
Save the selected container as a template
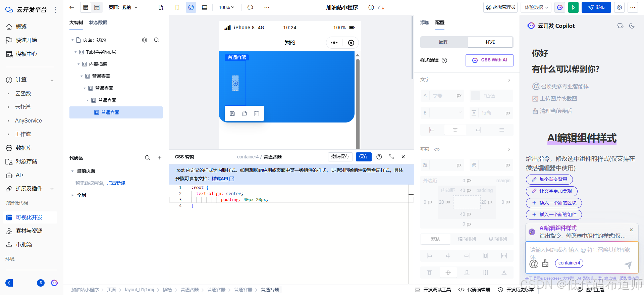click(232, 113)
